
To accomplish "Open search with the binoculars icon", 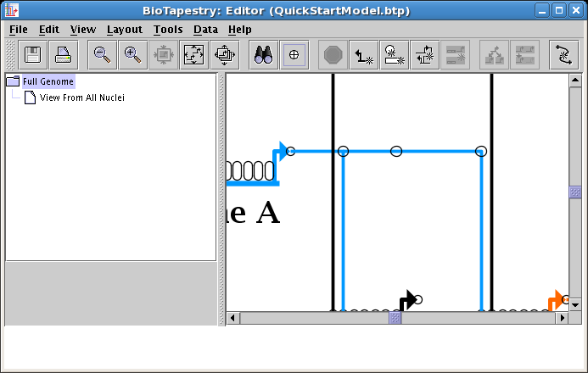I will pos(263,55).
